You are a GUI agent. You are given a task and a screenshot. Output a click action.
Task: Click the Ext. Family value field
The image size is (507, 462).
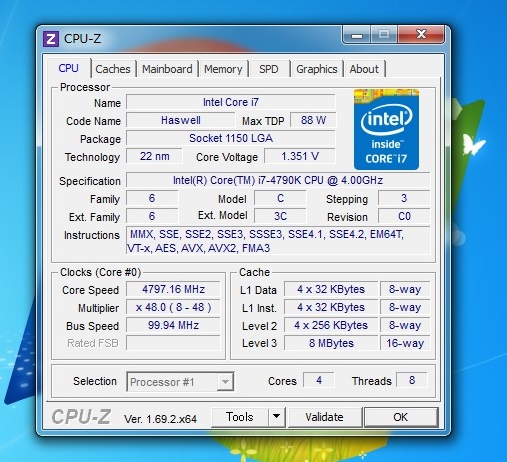(152, 216)
